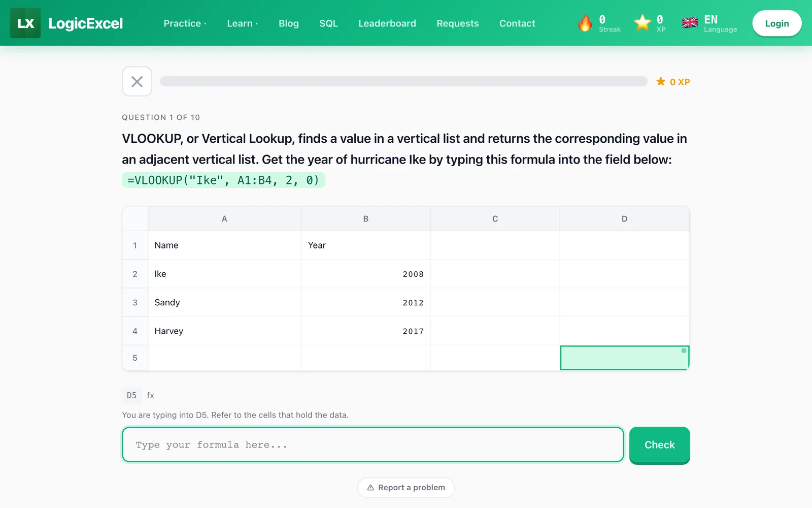Select row 2 header
The height and width of the screenshot is (508, 812).
135,274
